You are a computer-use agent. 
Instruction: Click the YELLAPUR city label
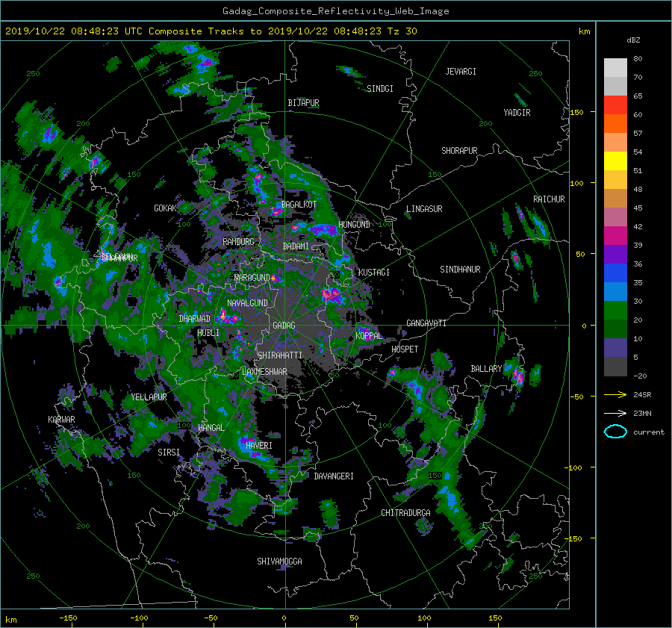(x=149, y=397)
